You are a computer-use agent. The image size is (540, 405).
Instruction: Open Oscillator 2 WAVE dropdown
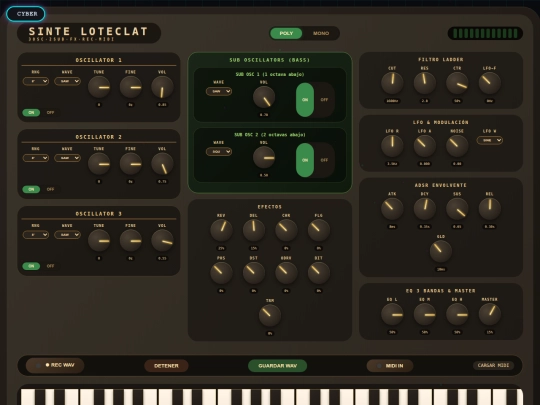coord(67,158)
